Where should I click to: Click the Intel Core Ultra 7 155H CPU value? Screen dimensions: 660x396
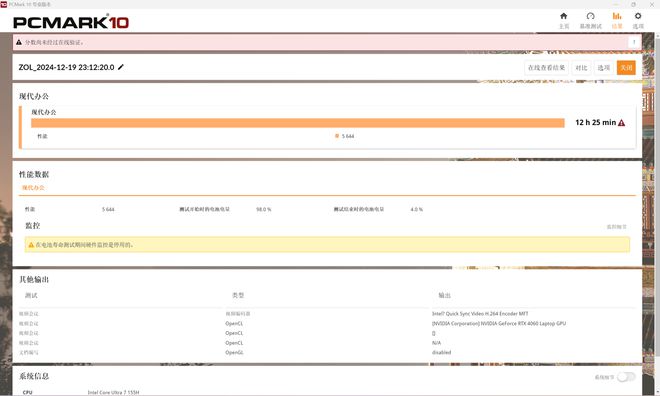point(113,392)
